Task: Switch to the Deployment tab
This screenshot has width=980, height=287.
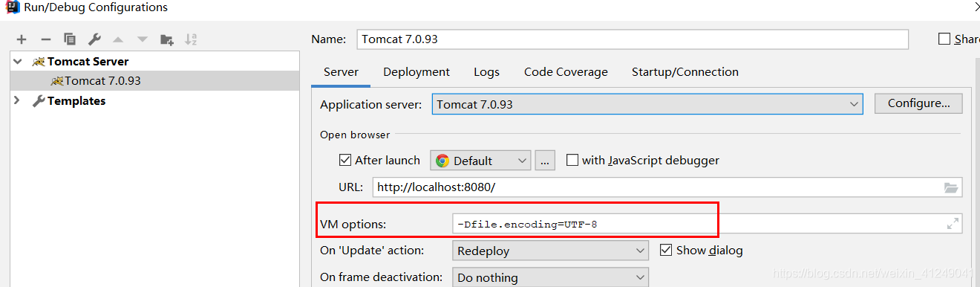Action: pyautogui.click(x=416, y=72)
